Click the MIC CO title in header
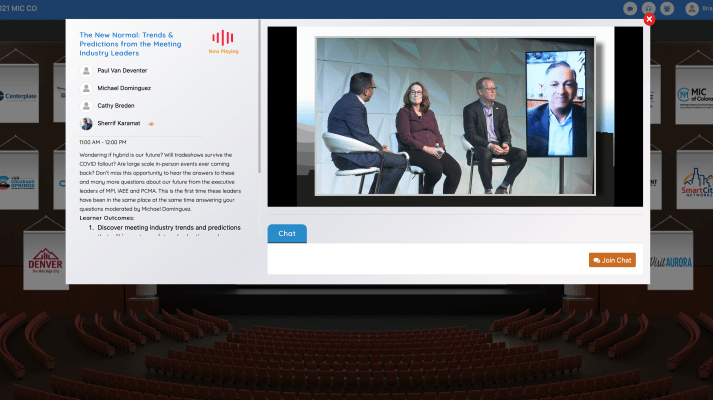 click(19, 8)
